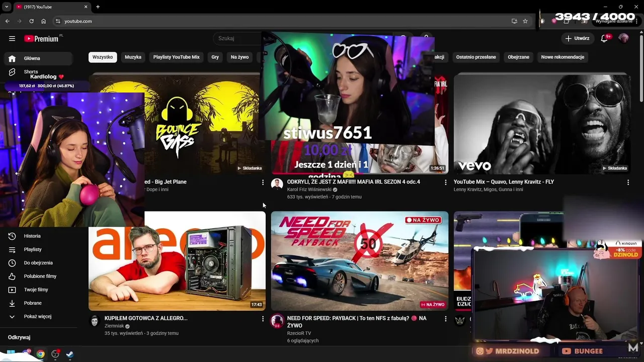The height and width of the screenshot is (362, 644).
Task: Click the pink U extension icon in Chrome
Action: click(x=554, y=21)
